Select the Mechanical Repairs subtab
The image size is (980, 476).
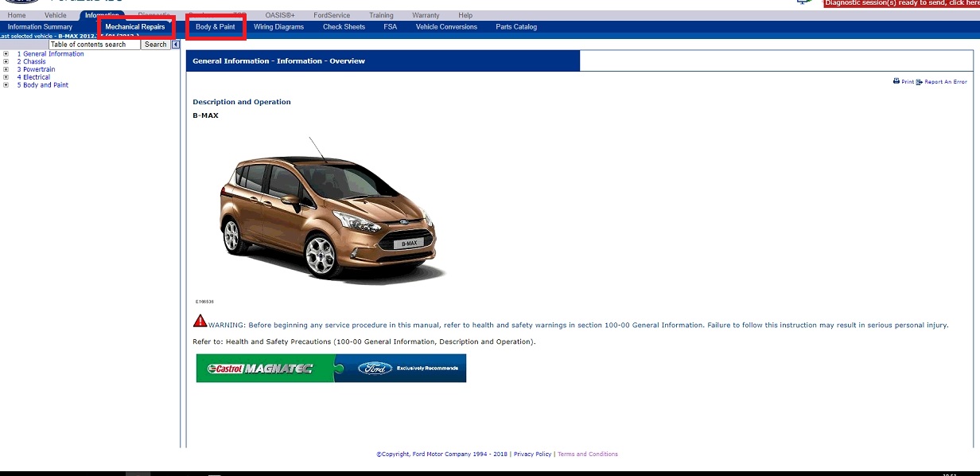pos(135,27)
